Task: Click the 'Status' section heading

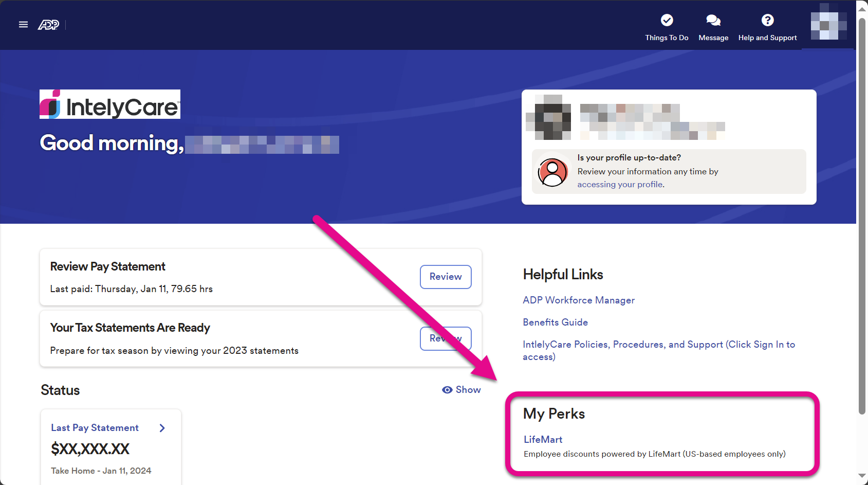Action: 60,390
